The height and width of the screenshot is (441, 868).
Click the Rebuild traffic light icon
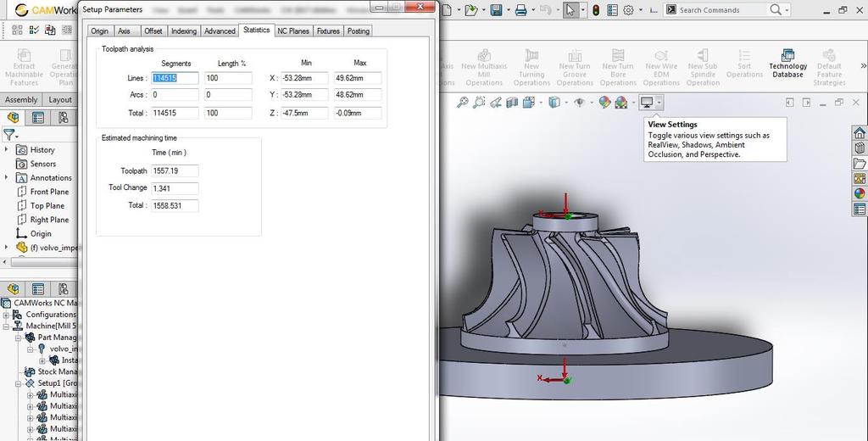[x=596, y=10]
